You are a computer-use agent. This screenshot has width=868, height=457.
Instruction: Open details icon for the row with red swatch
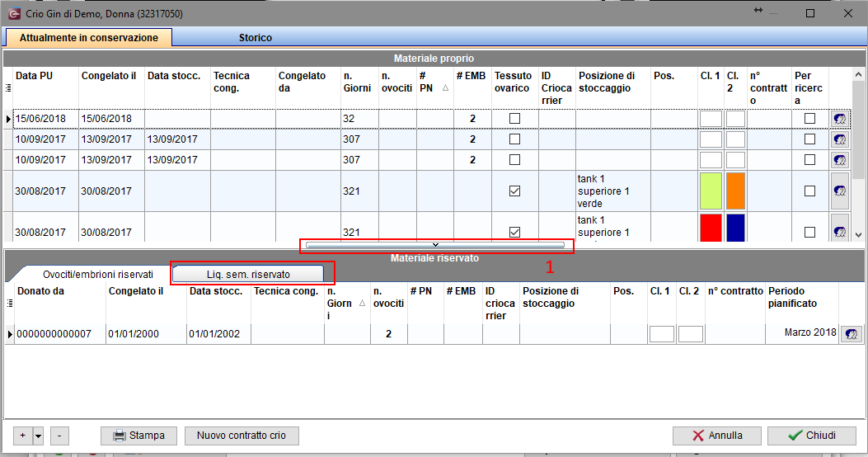tap(839, 232)
